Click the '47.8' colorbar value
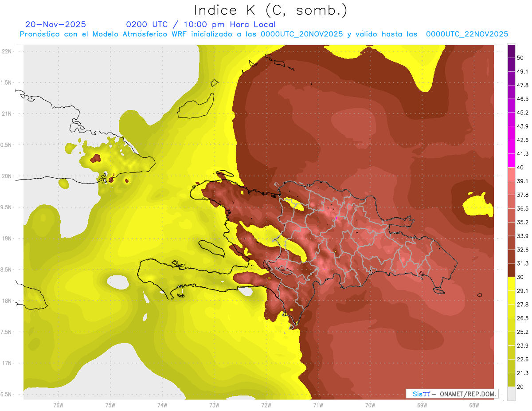Screen dimensions: 532x411 (x=523, y=85)
